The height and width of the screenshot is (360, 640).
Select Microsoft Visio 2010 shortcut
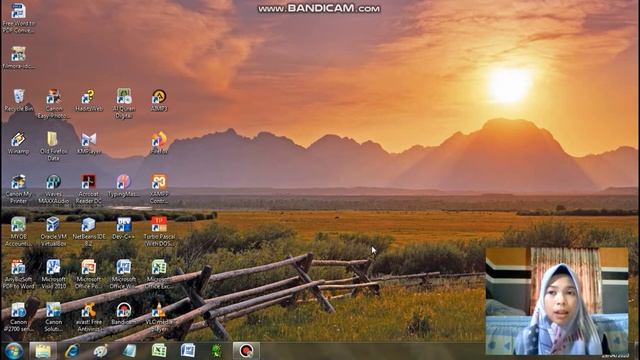(53, 274)
